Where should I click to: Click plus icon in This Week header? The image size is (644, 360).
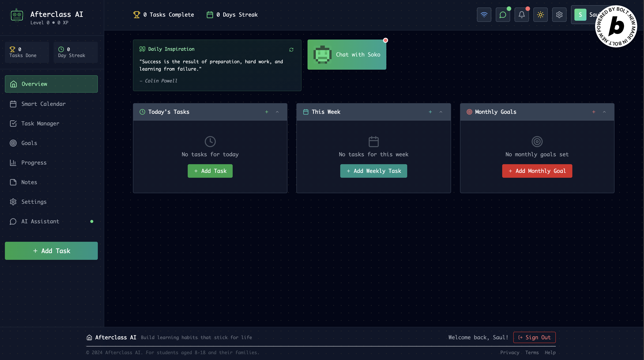(x=430, y=112)
